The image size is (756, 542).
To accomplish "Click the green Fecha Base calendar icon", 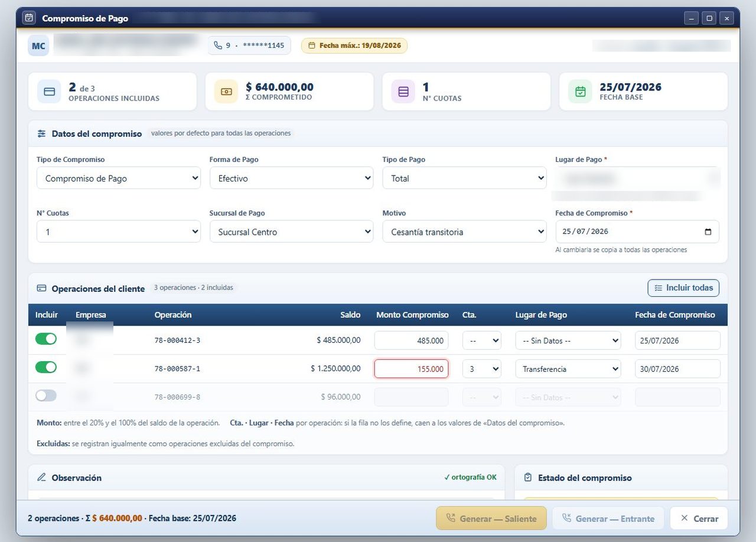I will [x=581, y=92].
